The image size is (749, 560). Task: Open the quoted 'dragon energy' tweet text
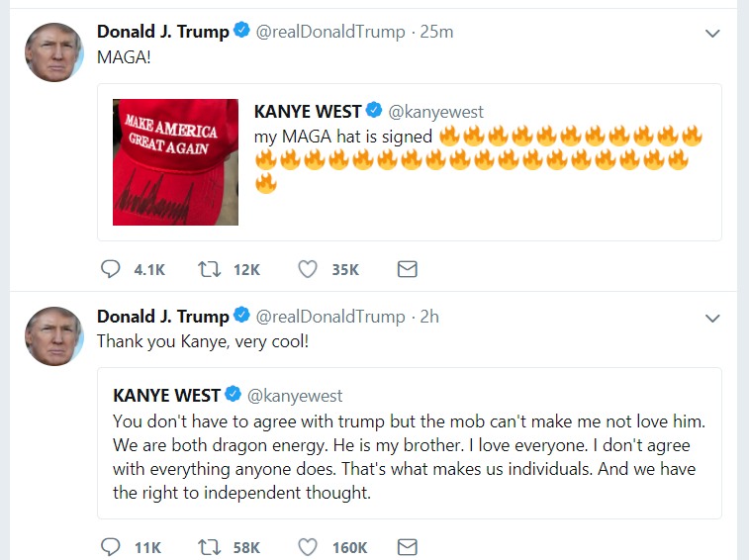(409, 457)
